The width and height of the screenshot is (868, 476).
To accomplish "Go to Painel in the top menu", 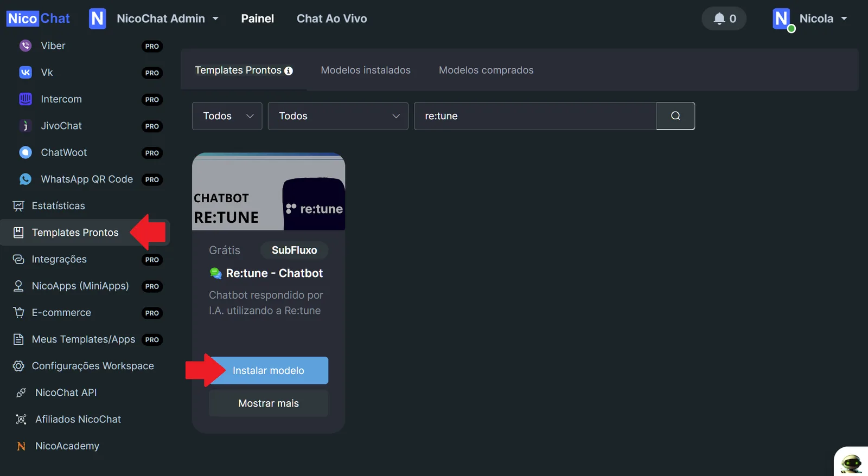I will [x=258, y=18].
